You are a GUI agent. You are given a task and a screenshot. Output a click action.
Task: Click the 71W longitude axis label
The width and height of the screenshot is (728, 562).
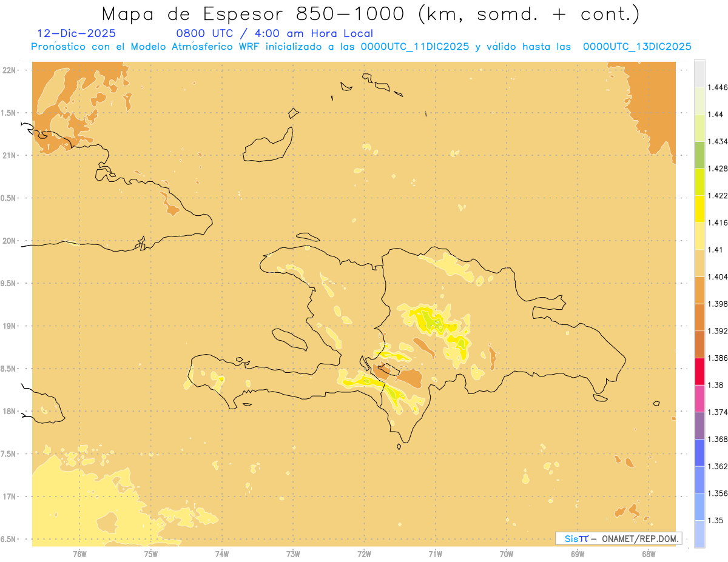436,554
